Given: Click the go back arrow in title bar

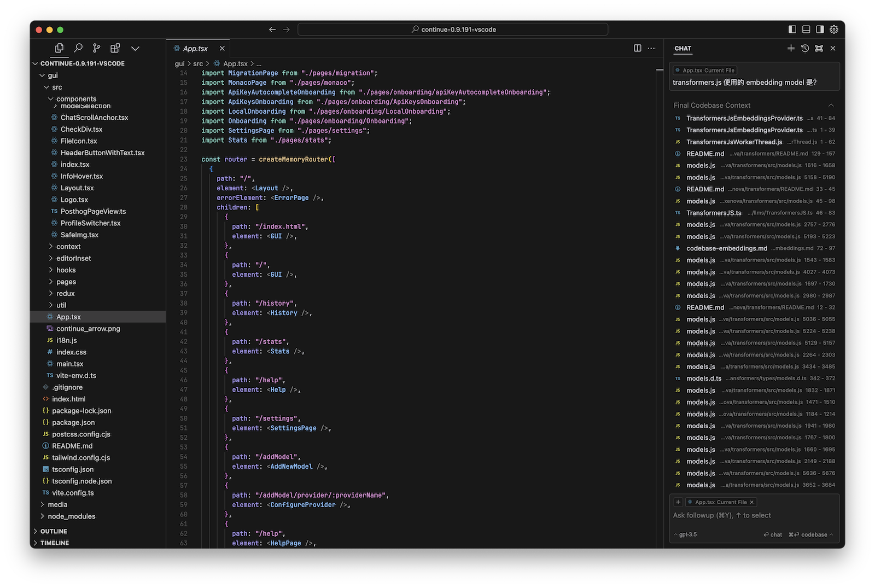Looking at the screenshot, I should (x=272, y=30).
